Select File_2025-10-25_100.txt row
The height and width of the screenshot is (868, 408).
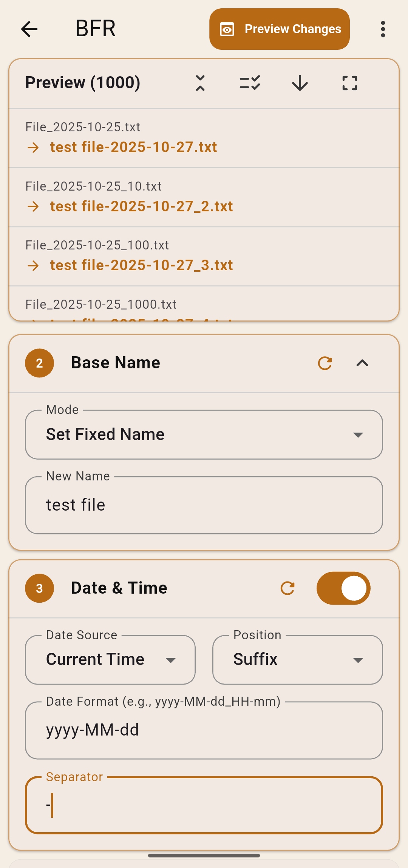coord(204,256)
